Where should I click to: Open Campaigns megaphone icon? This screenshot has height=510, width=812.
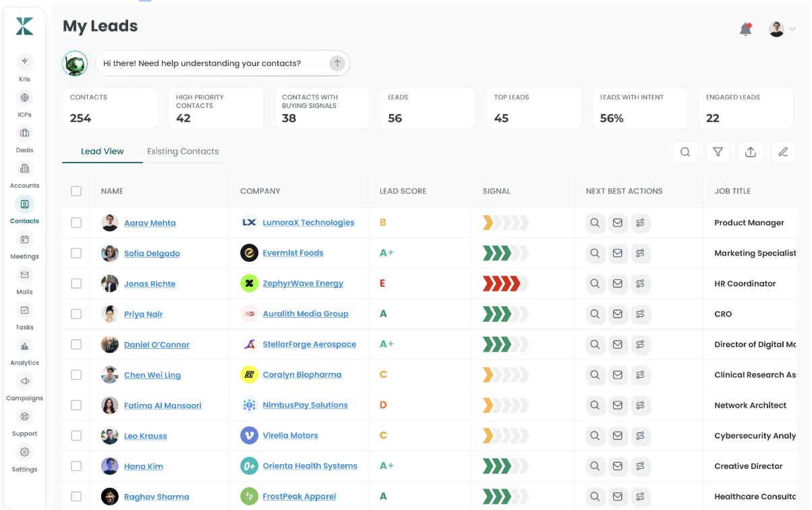(x=25, y=381)
